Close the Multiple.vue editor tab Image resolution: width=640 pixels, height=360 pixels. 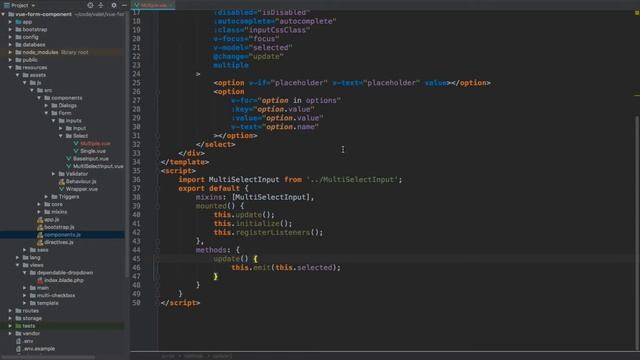(171, 5)
